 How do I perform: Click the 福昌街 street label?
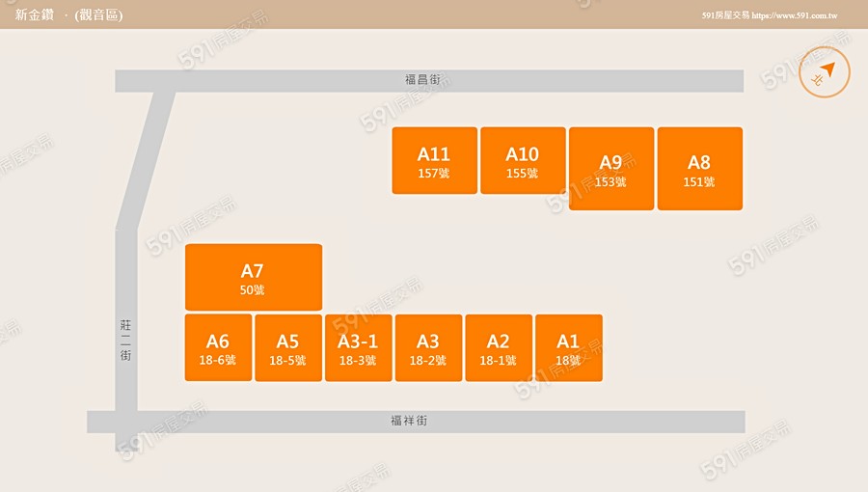click(422, 81)
